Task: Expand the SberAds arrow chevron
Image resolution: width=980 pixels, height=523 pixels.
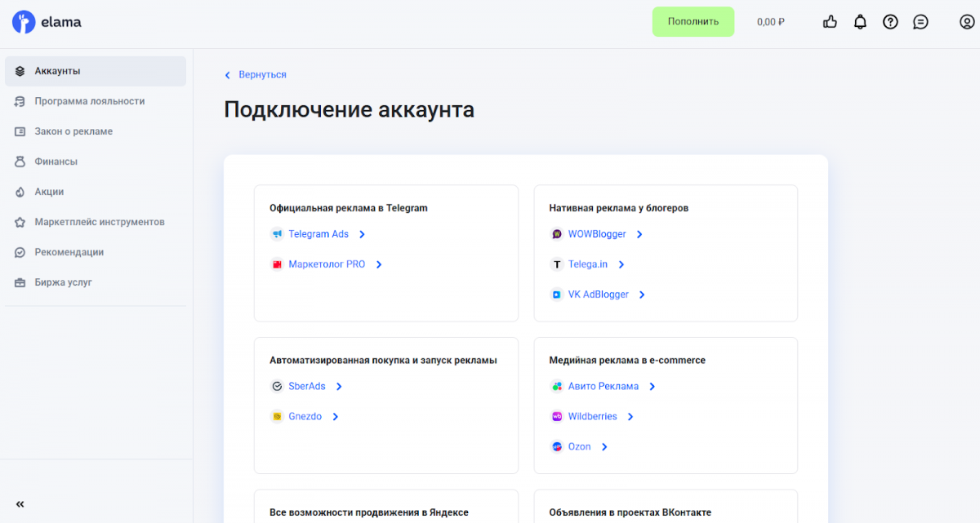Action: click(339, 387)
